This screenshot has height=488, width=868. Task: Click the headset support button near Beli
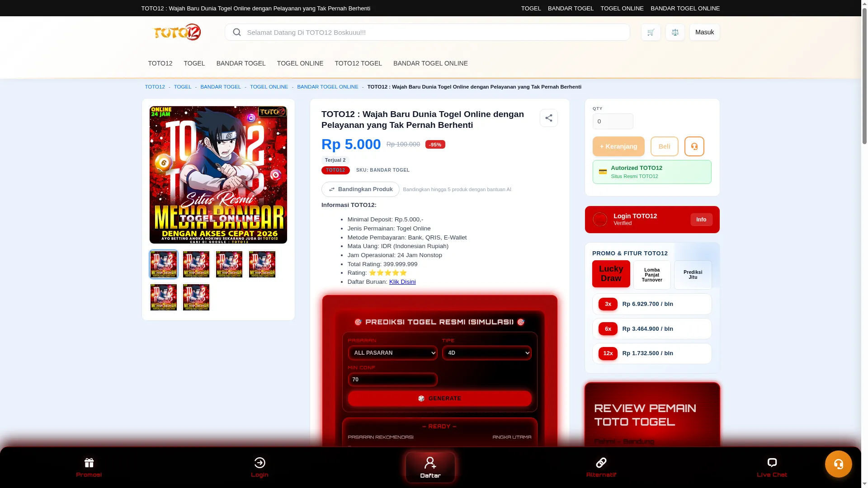click(694, 146)
